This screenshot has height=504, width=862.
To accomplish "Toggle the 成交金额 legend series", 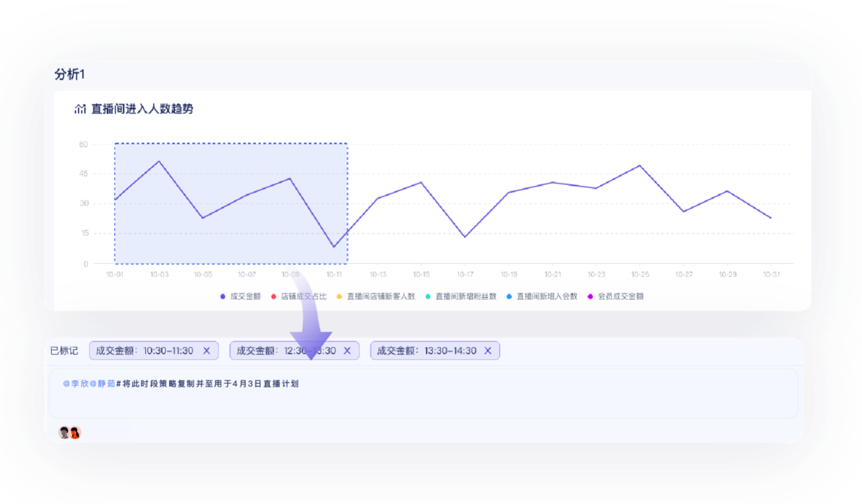I will point(240,296).
